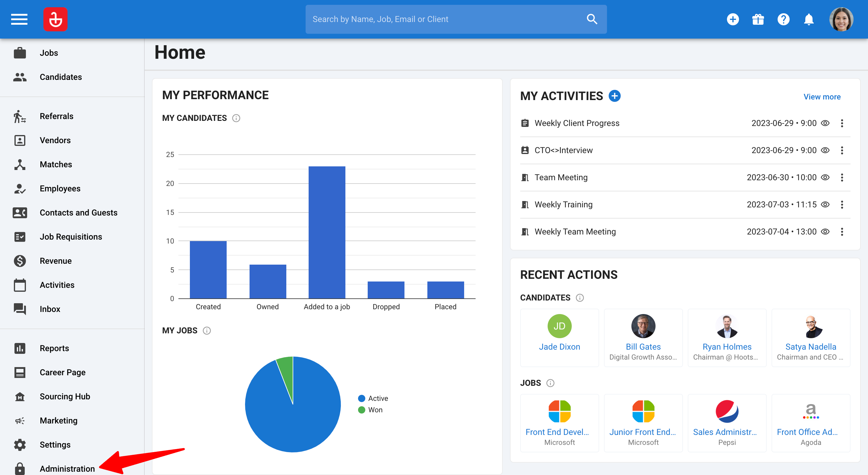Image resolution: width=868 pixels, height=475 pixels.
Task: Click the Settings gear icon
Action: (x=20, y=445)
